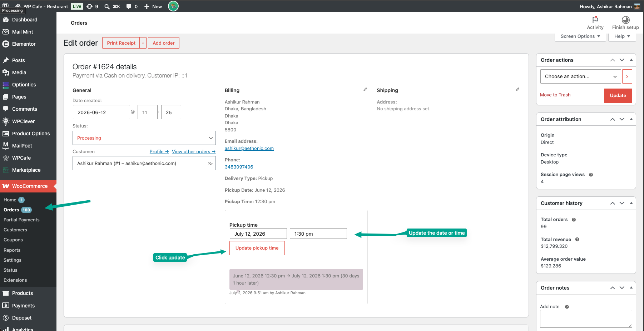Edit shipping address pencil icon

tap(517, 89)
